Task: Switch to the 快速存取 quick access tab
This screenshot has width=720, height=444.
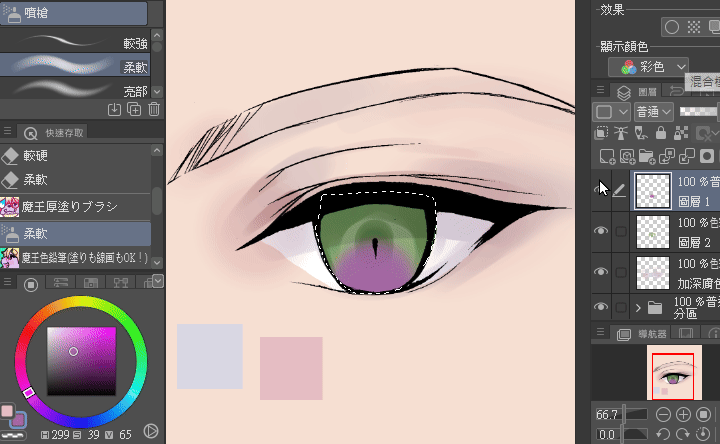Action: pos(53,133)
